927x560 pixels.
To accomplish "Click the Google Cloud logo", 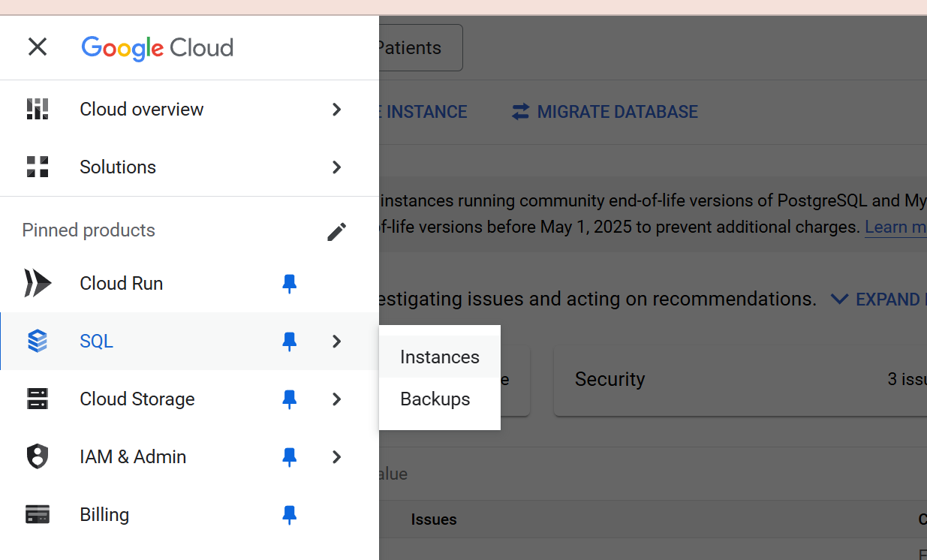I will [158, 48].
